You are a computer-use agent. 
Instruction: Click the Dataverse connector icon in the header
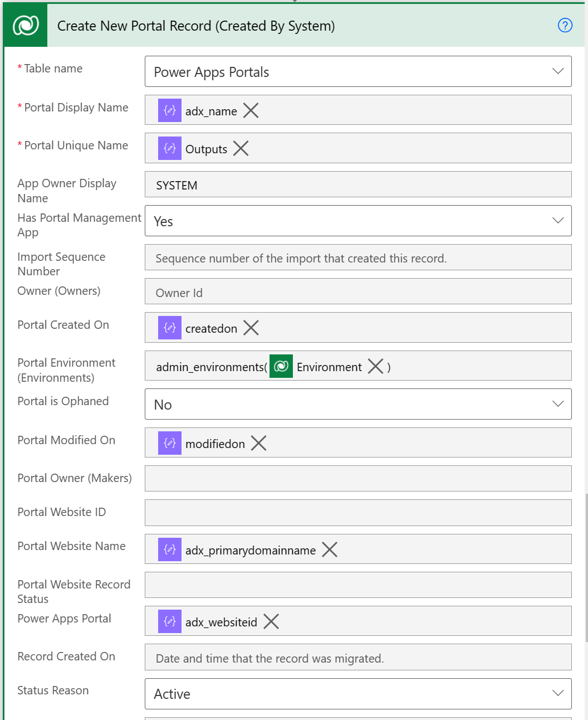pyautogui.click(x=25, y=25)
